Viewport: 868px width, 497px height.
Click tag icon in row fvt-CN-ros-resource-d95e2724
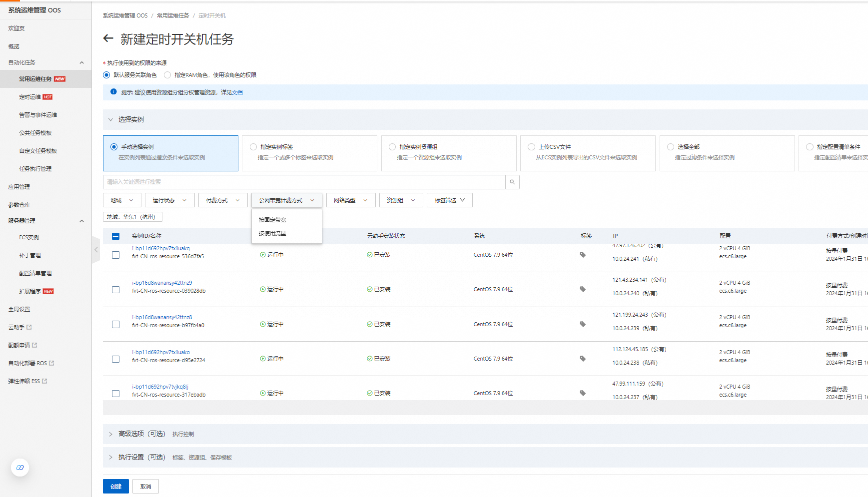tap(583, 359)
